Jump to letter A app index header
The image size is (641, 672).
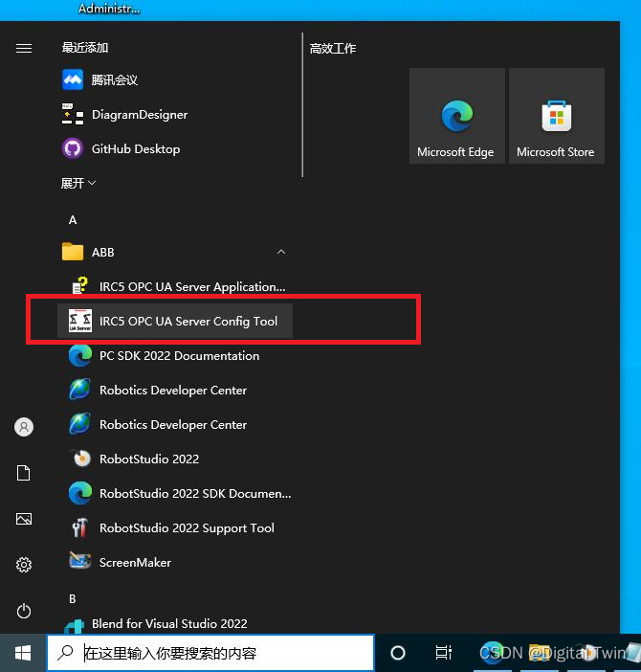[x=73, y=220]
